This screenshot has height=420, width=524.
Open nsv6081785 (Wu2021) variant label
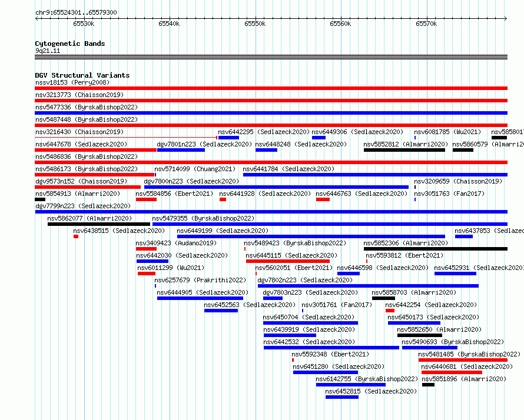click(447, 132)
